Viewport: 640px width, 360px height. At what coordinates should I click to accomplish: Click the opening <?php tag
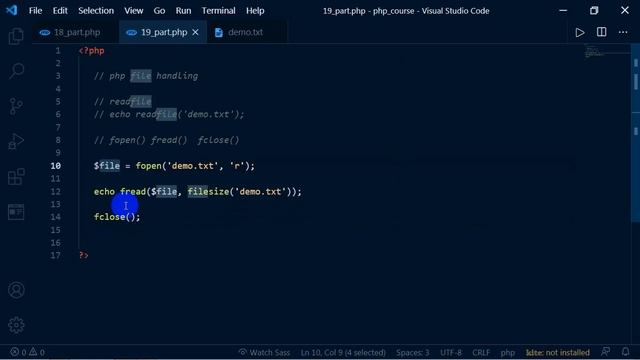[92, 51]
